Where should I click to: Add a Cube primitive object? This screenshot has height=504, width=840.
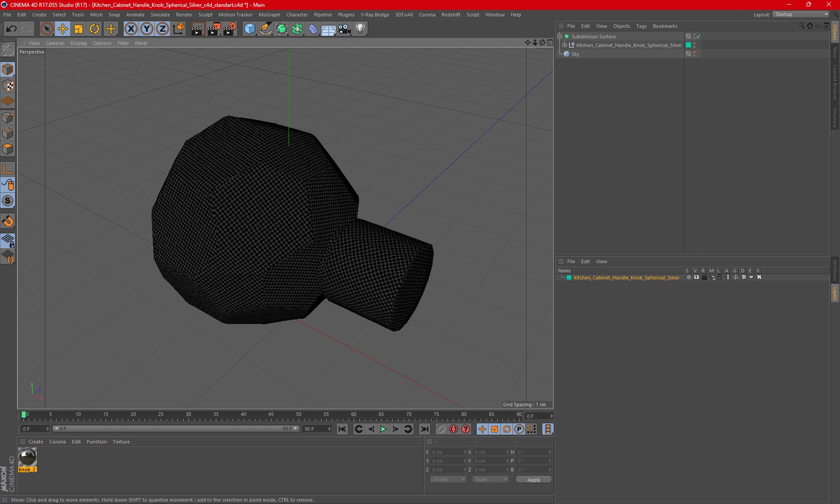(250, 29)
